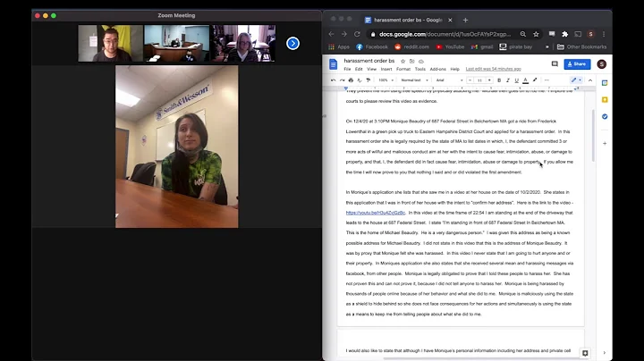
Task: Open the Edit menu in Docs
Action: click(x=359, y=69)
